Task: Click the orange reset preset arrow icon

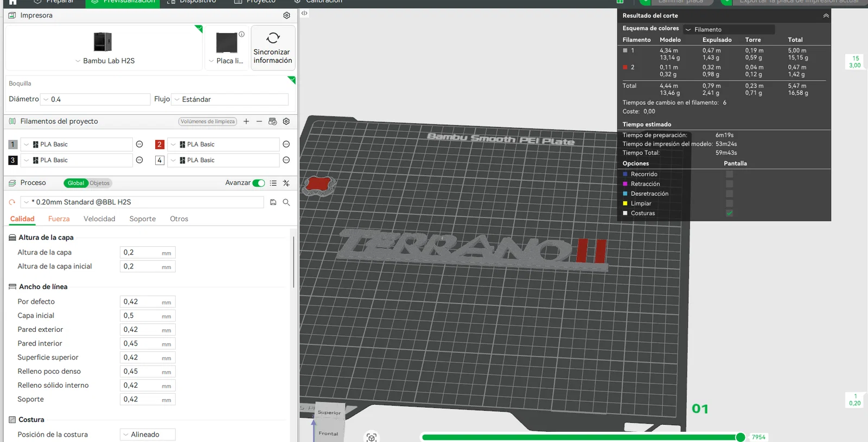Action: click(x=12, y=202)
